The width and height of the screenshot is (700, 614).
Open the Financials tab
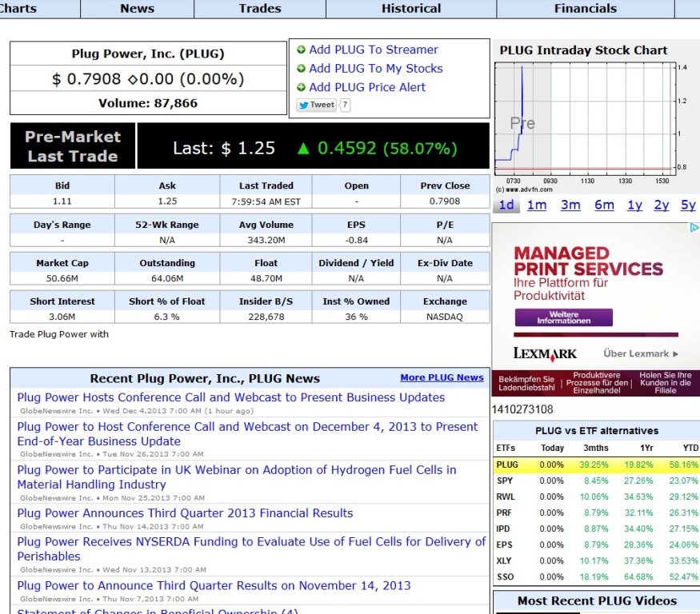coord(585,9)
